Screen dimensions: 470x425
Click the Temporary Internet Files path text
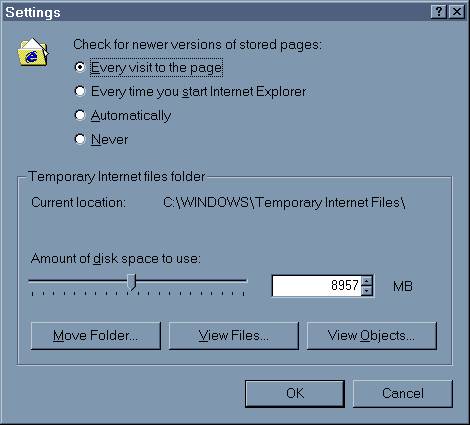[284, 203]
